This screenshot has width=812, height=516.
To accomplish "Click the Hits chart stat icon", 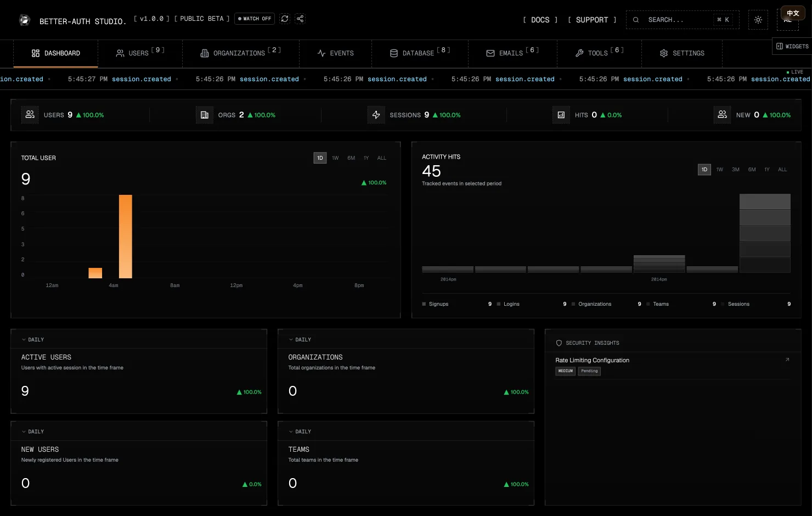I will (x=561, y=115).
